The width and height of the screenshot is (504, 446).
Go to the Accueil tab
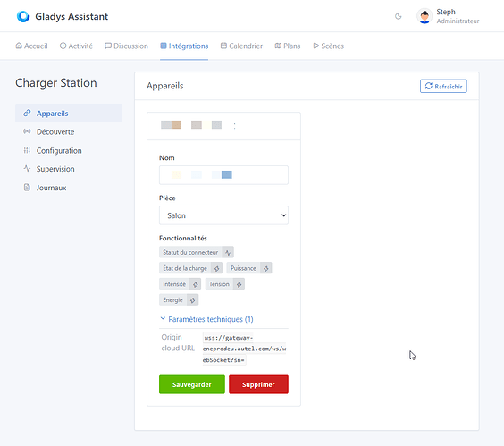(31, 46)
